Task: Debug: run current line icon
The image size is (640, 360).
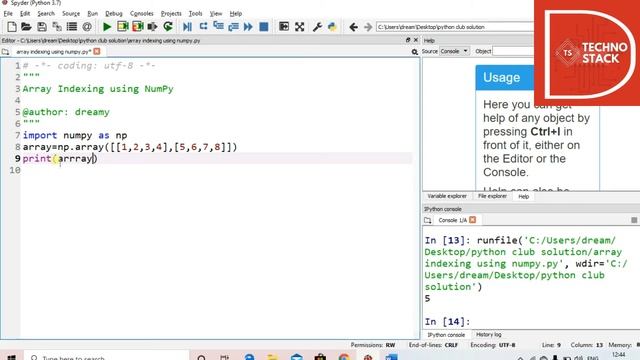Action: (x=203, y=27)
